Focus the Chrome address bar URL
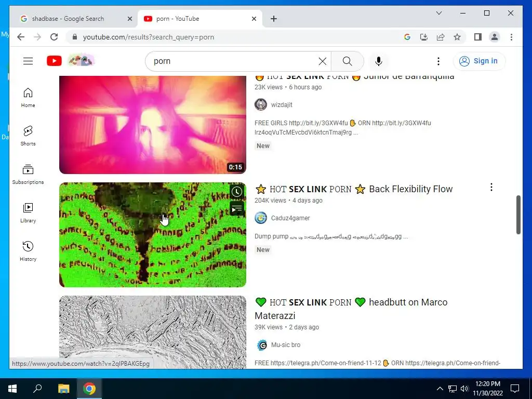 click(x=149, y=37)
